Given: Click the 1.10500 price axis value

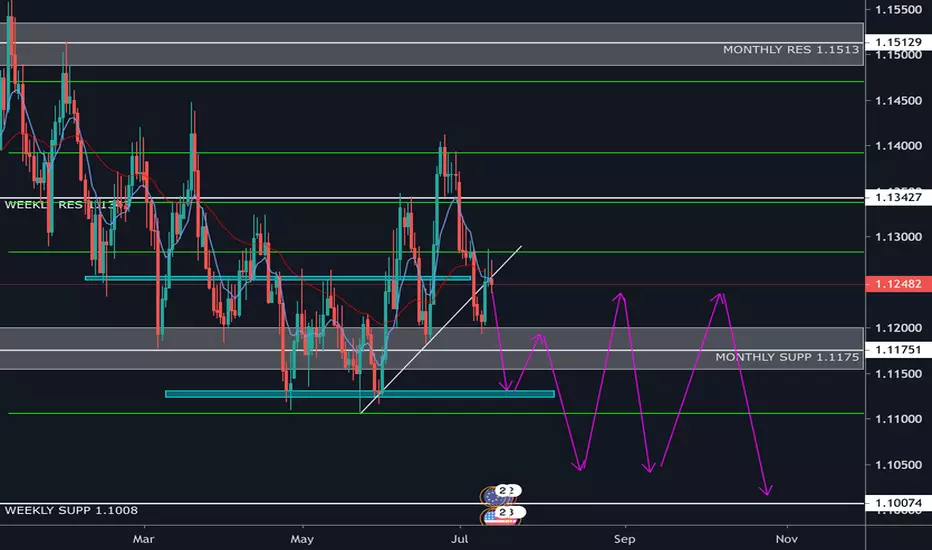Looking at the screenshot, I should pos(898,465).
